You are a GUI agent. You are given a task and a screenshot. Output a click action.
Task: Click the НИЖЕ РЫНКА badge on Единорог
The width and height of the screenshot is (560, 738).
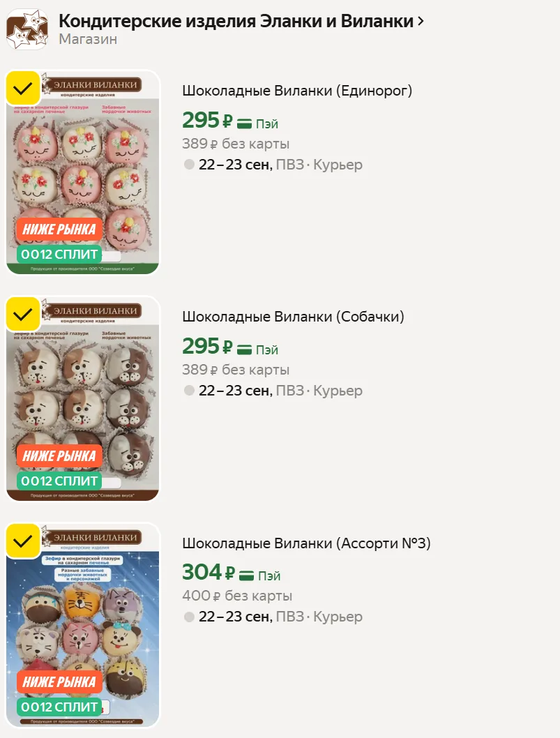(59, 229)
